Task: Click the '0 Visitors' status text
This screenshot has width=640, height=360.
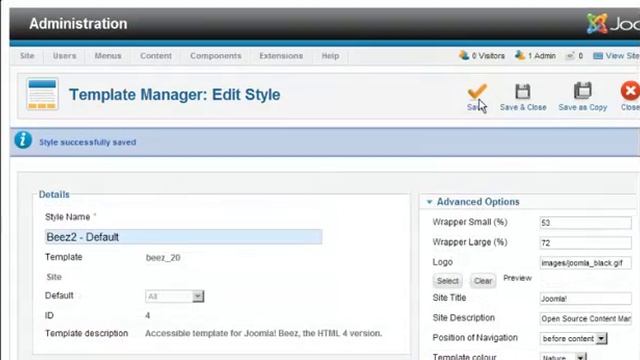Action: click(x=488, y=56)
